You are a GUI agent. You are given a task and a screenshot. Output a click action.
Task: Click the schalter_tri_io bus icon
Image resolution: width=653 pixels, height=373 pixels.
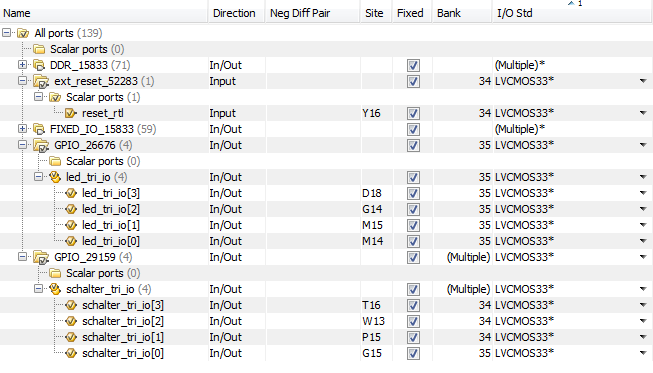[55, 289]
